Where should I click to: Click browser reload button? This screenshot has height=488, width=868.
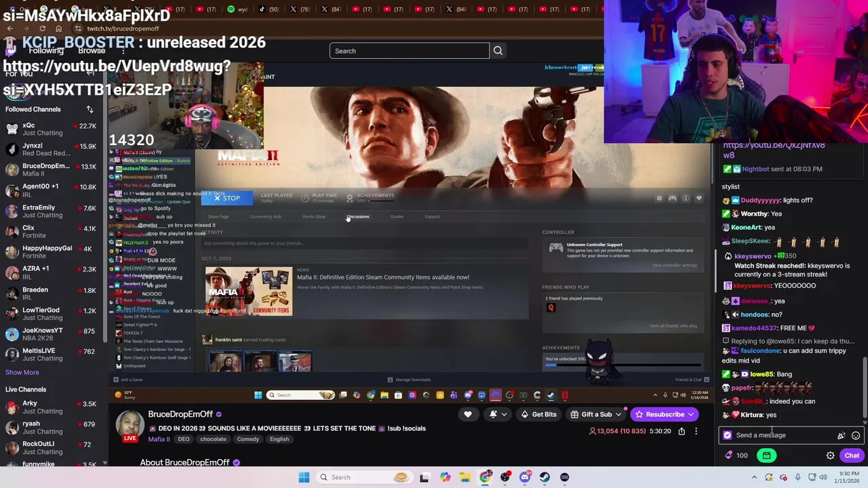42,28
